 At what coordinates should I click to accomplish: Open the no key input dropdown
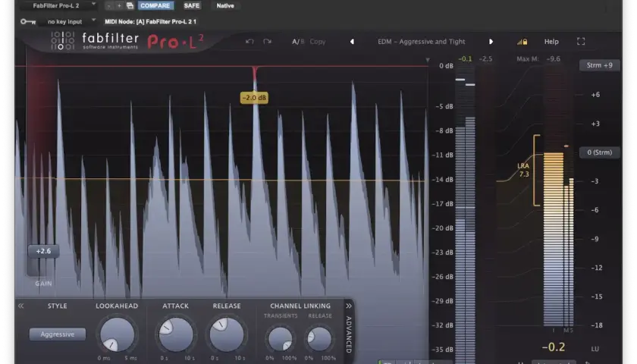(x=67, y=21)
